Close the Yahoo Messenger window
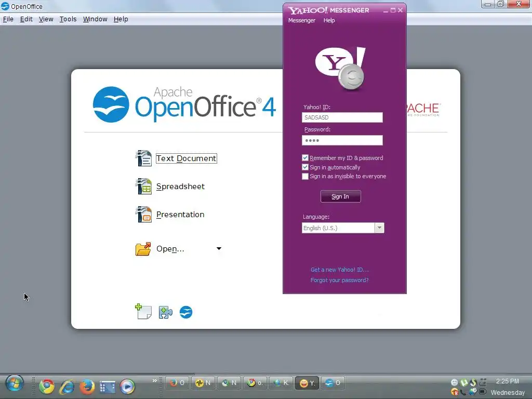Viewport: 532px width, 399px height. pyautogui.click(x=401, y=10)
